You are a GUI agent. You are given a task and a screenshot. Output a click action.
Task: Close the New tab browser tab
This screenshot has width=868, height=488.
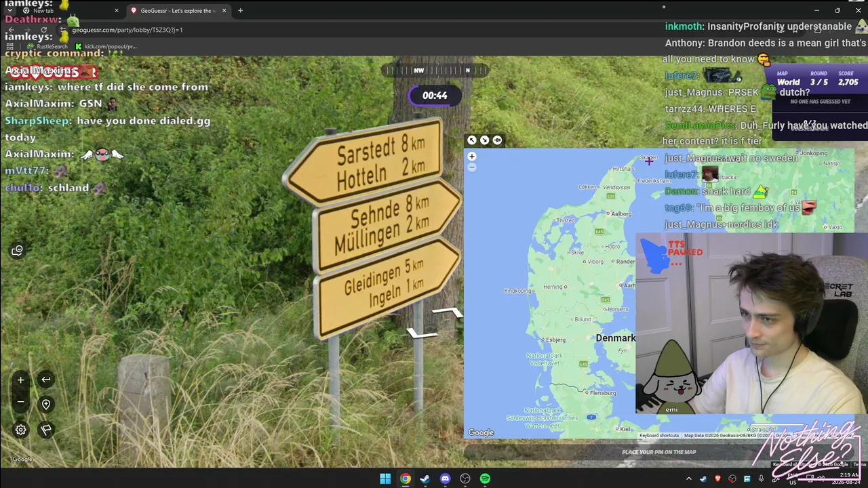pos(117,10)
